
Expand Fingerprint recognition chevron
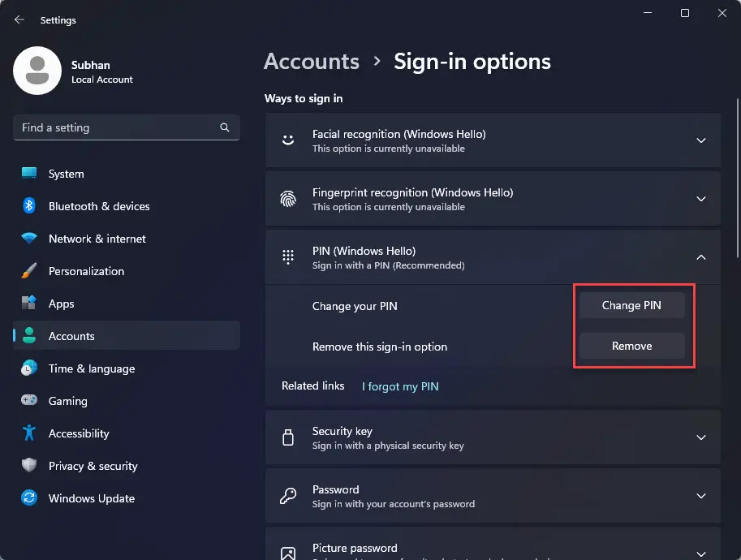click(701, 199)
